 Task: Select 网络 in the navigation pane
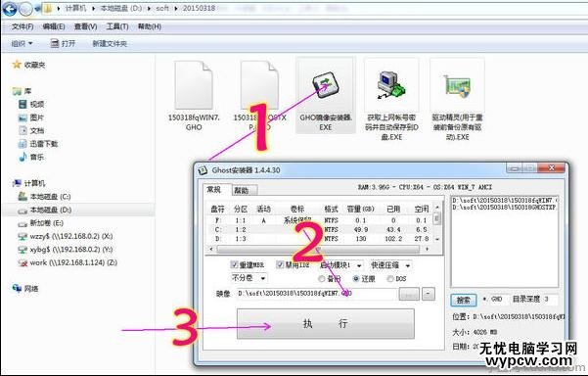click(25, 288)
